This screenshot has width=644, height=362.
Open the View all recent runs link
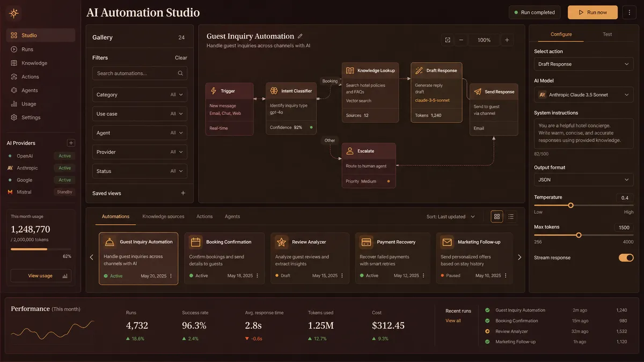pyautogui.click(x=453, y=321)
